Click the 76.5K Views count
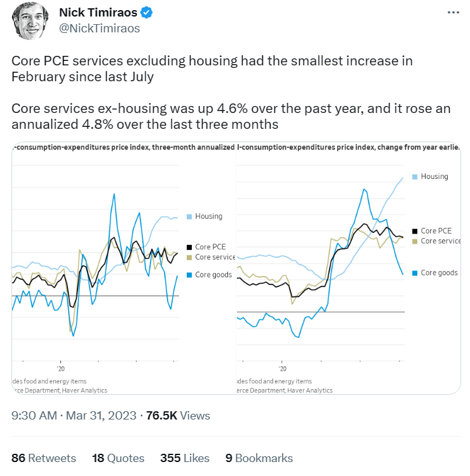This screenshot has width=470, height=476. tap(178, 415)
